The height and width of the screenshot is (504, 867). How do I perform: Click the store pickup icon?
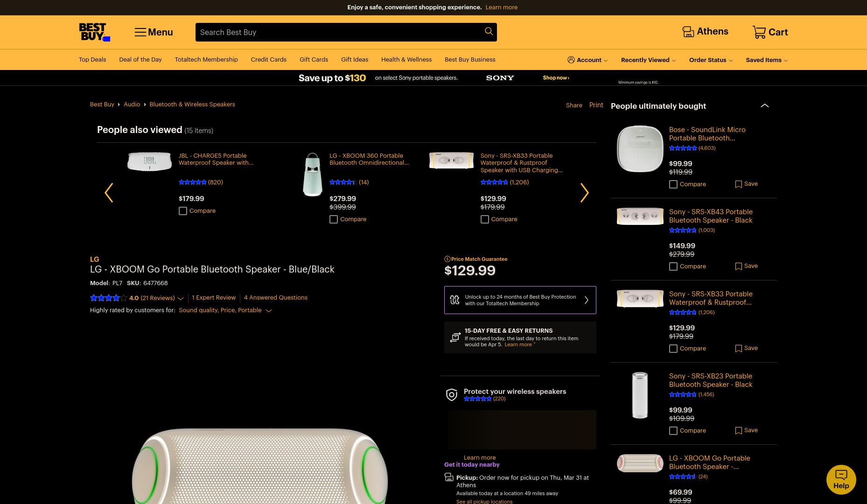[x=449, y=477]
